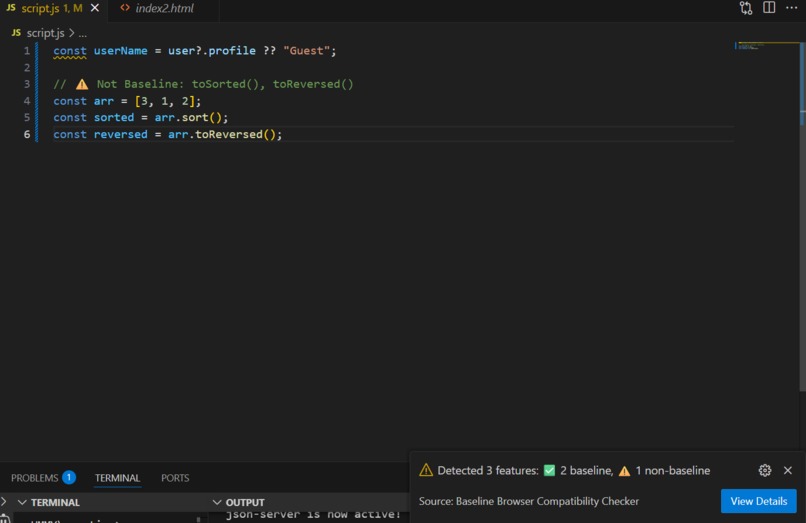Select the Terminal panel tab
Image resolution: width=806 pixels, height=523 pixels.
click(117, 478)
